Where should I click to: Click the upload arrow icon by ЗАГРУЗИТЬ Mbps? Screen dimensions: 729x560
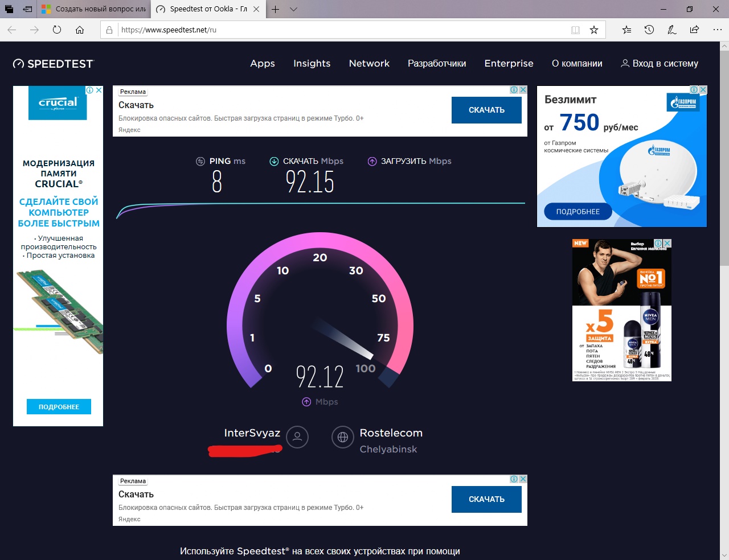372,161
